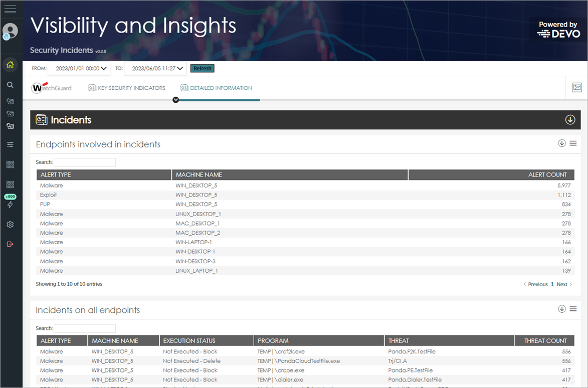
Task: Click the lightning alerts icon with +999 badge
Action: [10, 203]
